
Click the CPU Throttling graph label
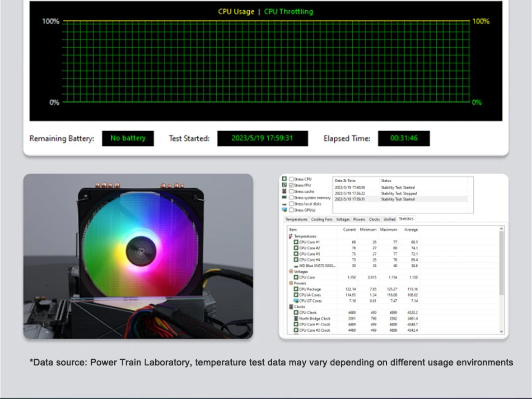click(288, 11)
